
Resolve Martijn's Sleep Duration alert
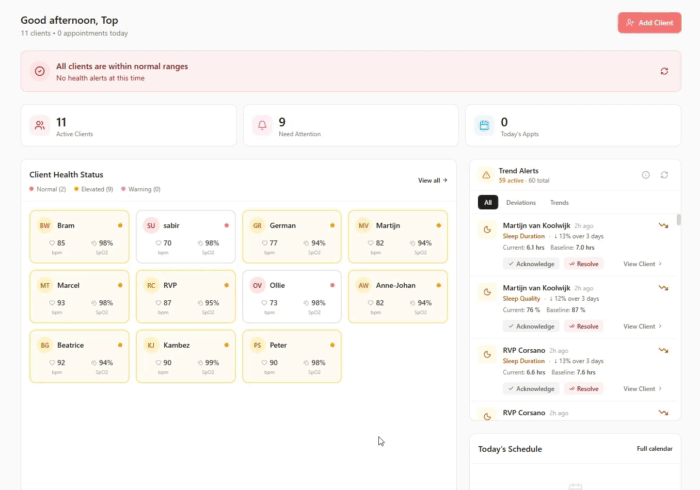pos(583,264)
